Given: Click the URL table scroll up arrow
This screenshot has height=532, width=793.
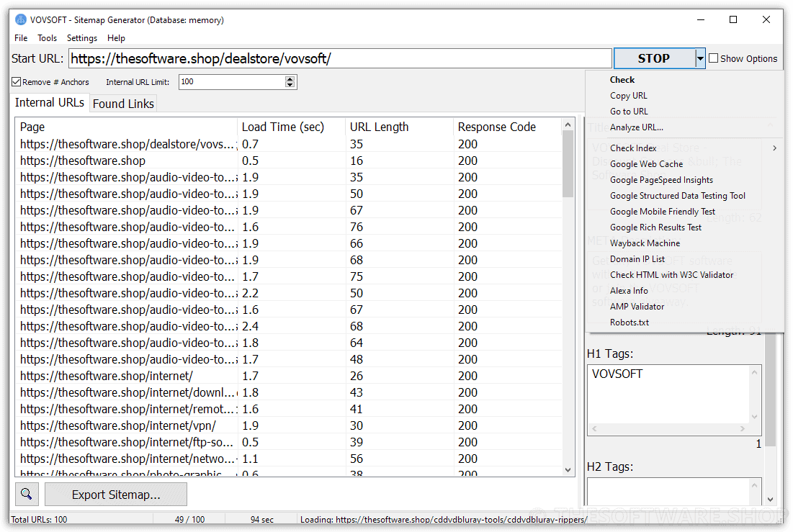Looking at the screenshot, I should click(x=568, y=125).
